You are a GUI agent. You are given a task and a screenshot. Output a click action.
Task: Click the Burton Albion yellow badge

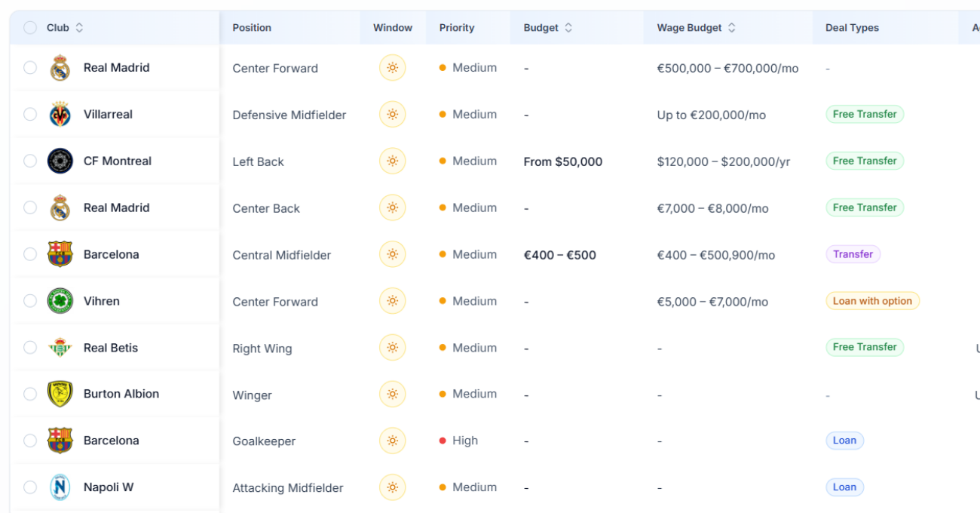click(x=60, y=394)
